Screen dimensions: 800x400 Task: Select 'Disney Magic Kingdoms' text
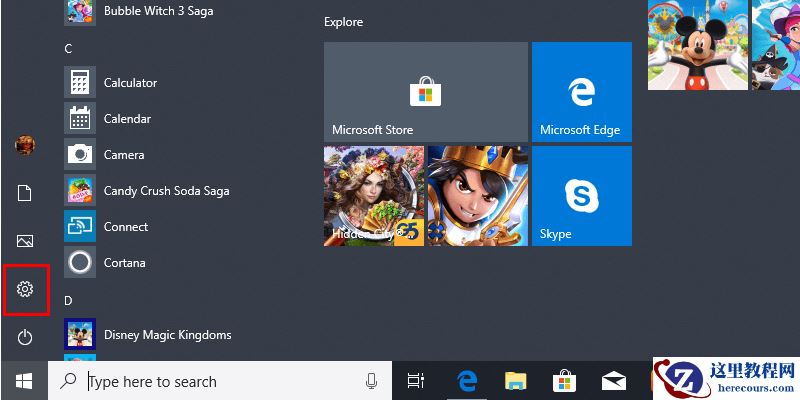point(168,335)
